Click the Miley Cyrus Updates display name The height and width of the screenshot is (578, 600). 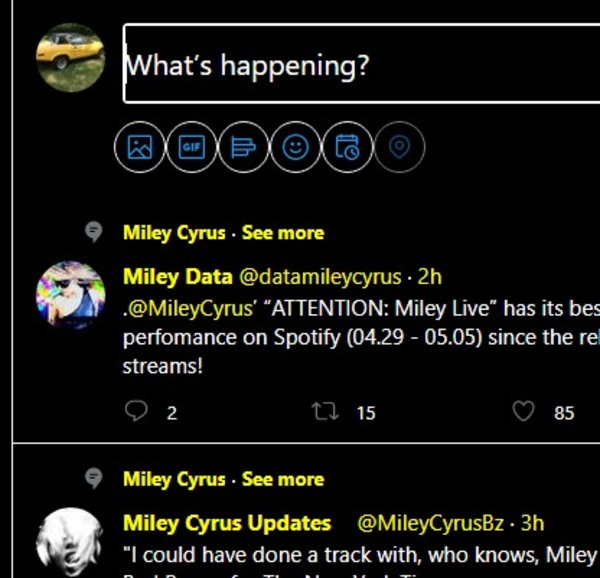pos(227,523)
